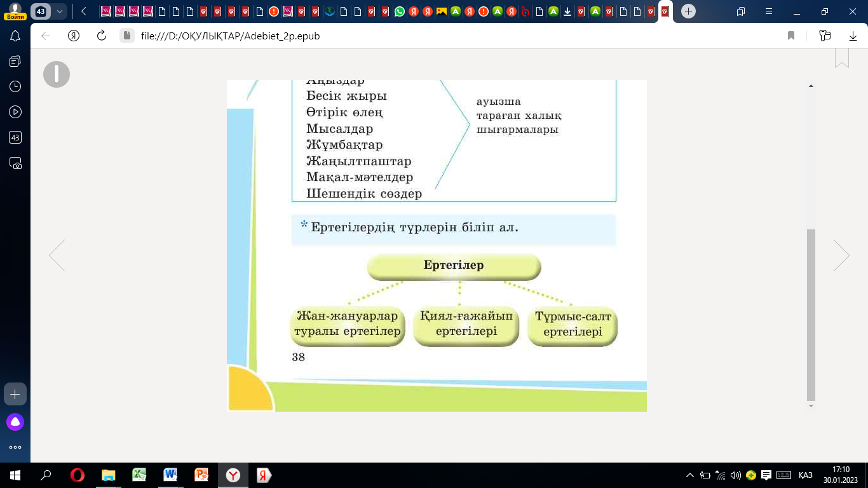Image resolution: width=868 pixels, height=488 pixels.
Task: Click the scrollbar up arrow
Action: coord(811,85)
